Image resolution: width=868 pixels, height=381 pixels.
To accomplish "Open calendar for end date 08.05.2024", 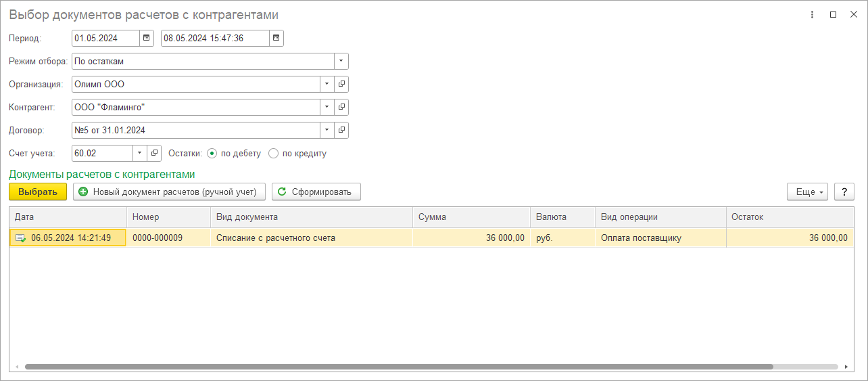I will pyautogui.click(x=276, y=39).
